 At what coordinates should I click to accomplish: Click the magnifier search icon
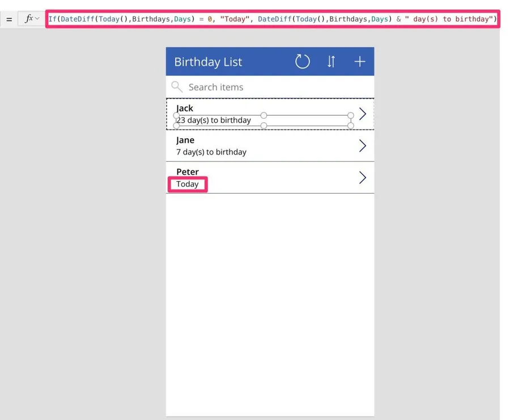tap(177, 87)
